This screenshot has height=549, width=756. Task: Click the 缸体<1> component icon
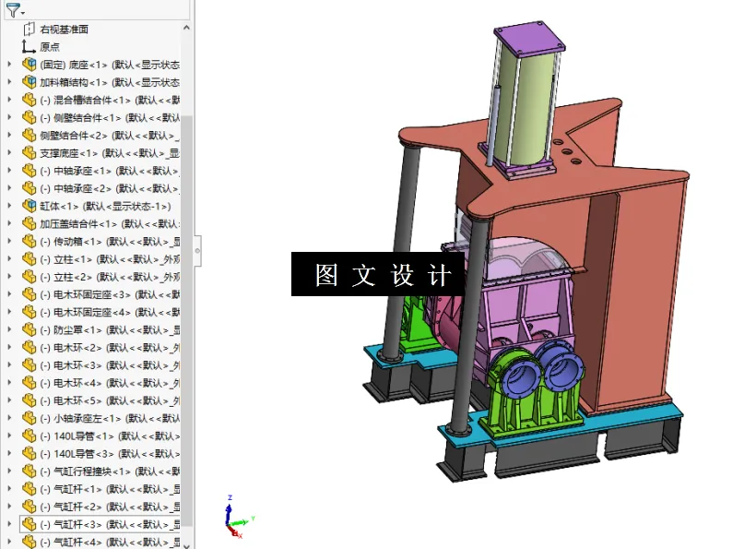coord(28,206)
